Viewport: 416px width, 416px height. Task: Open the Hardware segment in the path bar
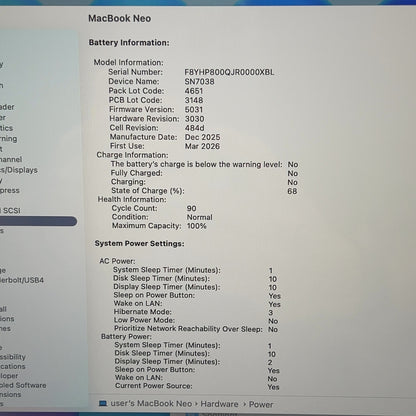(219, 404)
